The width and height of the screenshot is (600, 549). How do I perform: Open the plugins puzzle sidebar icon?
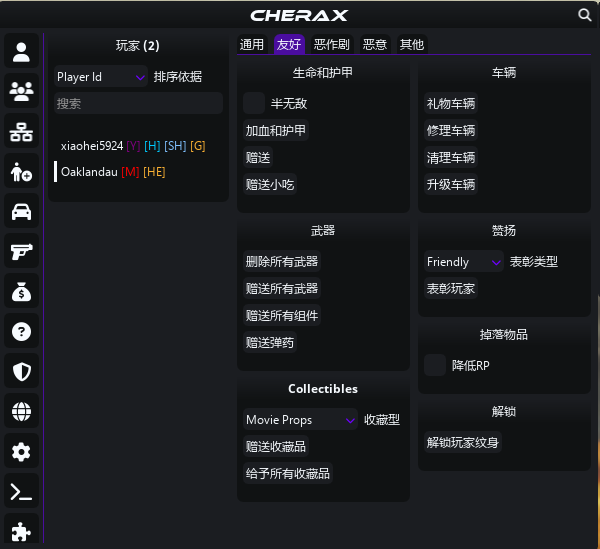point(21,529)
